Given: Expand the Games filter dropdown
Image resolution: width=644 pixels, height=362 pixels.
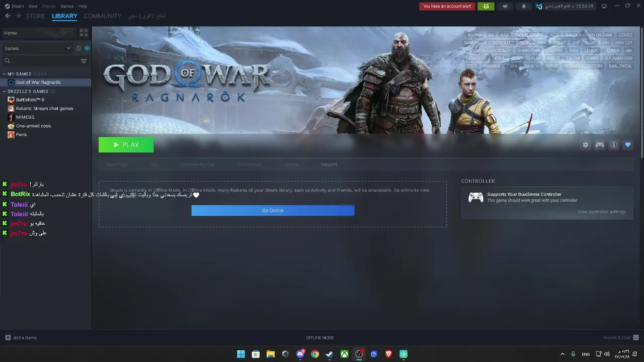Looking at the screenshot, I should (x=38, y=48).
